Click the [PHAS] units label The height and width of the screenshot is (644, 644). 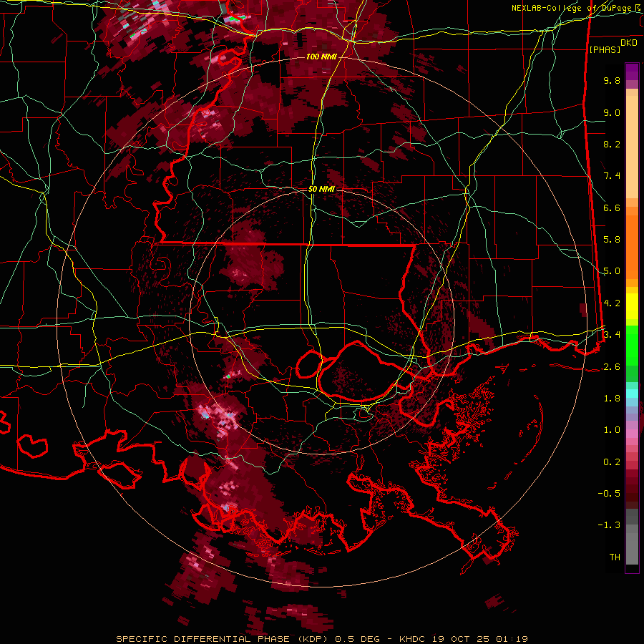[605, 49]
